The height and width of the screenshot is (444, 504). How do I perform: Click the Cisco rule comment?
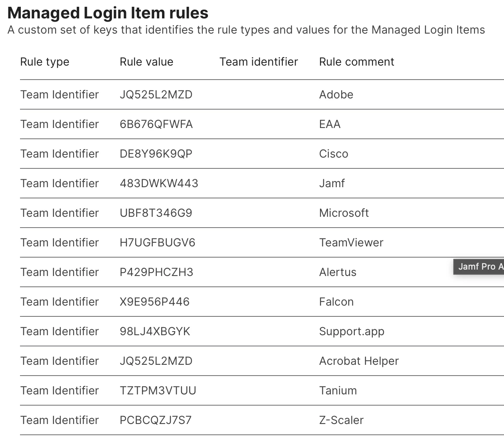coord(334,154)
